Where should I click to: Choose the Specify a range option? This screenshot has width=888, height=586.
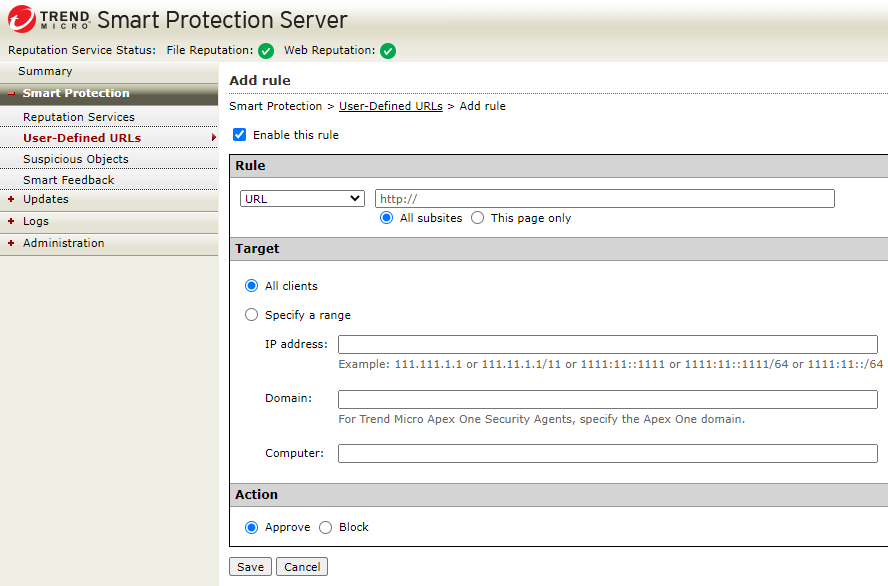252,315
